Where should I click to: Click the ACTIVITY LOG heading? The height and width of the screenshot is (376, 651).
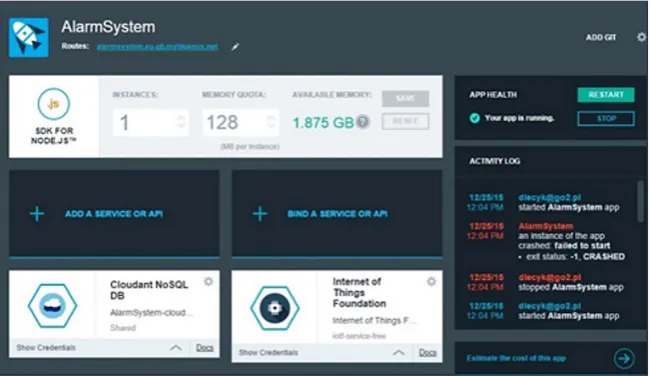click(x=494, y=161)
